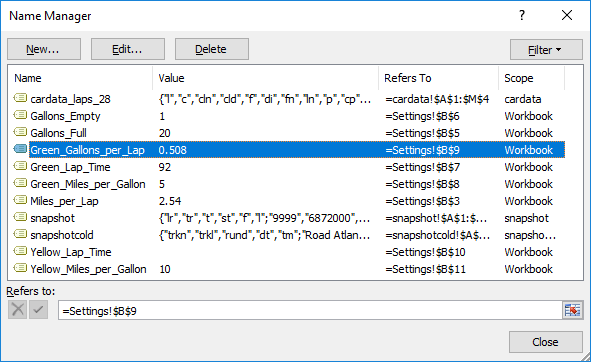Select the Gallons_Full name
591x362 pixels.
[58, 133]
